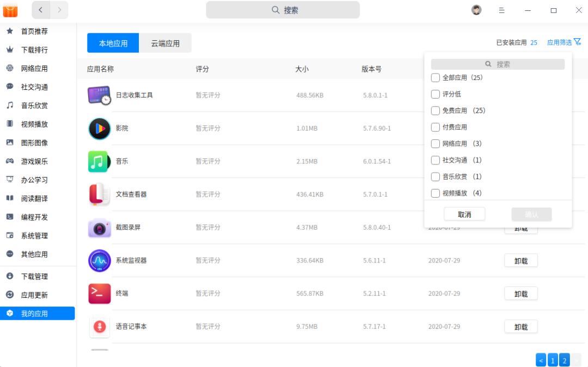Open 下载管理 from the sidebar
This screenshot has height=367, width=588.
coord(38,276)
